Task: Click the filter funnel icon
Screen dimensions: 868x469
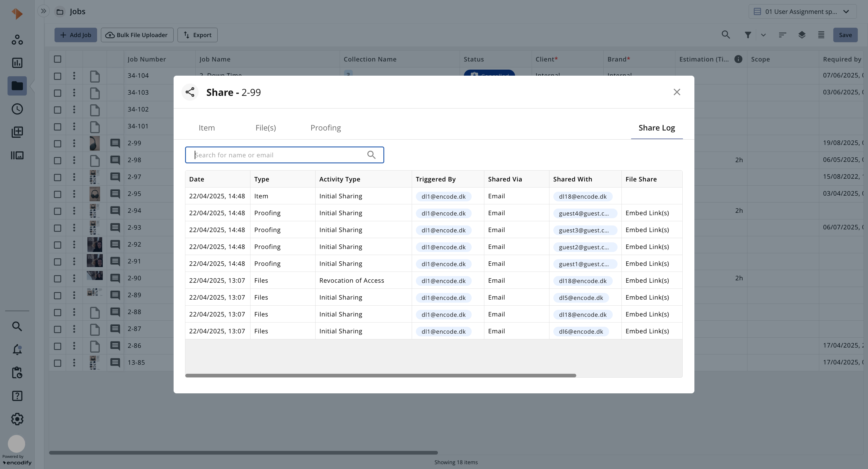Action: pyautogui.click(x=748, y=35)
